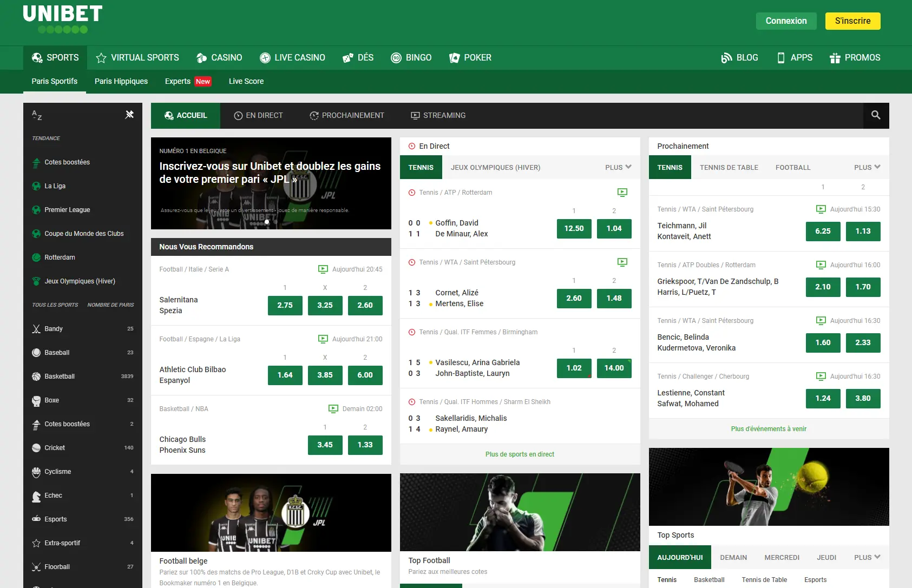Viewport: 912px width, 588px height.
Task: Click the Cotes boostées trending icon
Action: [x=36, y=162]
